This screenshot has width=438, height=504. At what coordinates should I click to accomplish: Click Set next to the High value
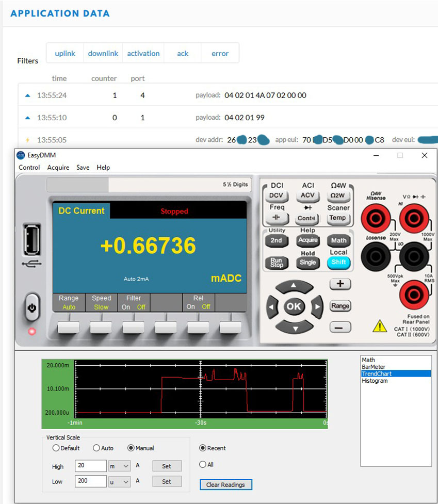(x=167, y=466)
